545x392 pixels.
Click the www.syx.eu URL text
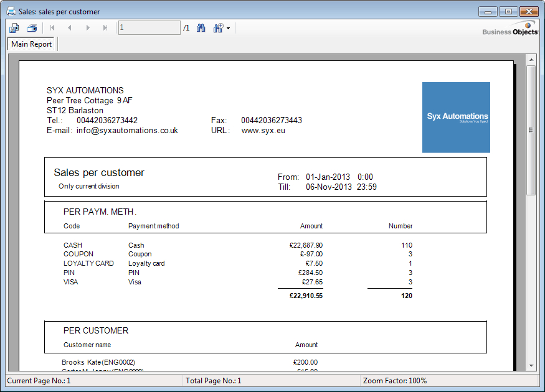click(x=263, y=131)
